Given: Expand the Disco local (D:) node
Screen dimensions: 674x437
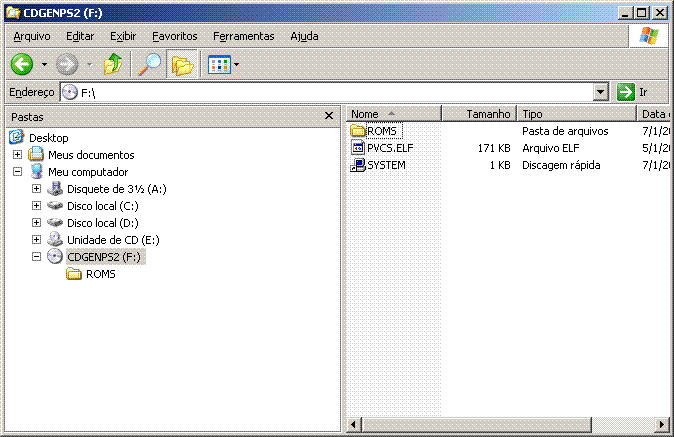Looking at the screenshot, I should (x=37, y=223).
